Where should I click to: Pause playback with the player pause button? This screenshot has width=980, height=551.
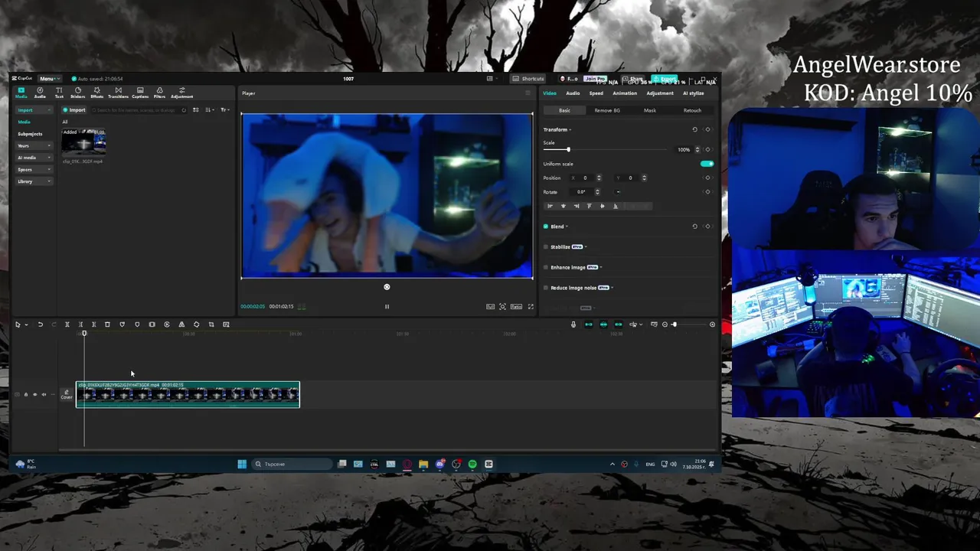387,306
